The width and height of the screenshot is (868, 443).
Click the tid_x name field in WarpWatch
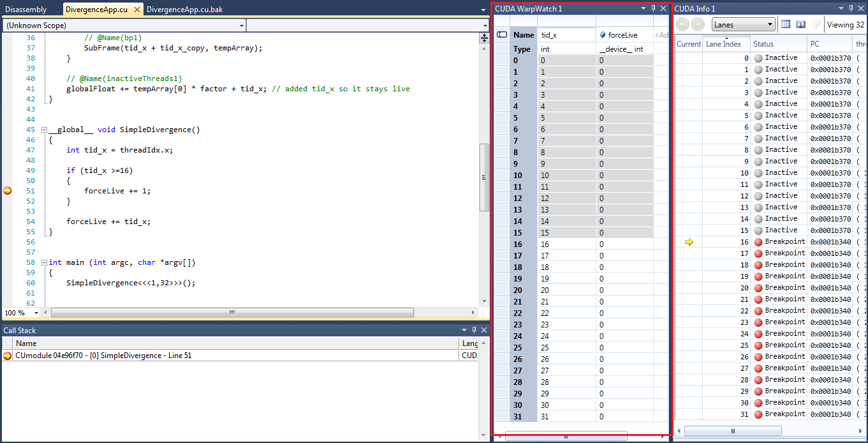566,35
